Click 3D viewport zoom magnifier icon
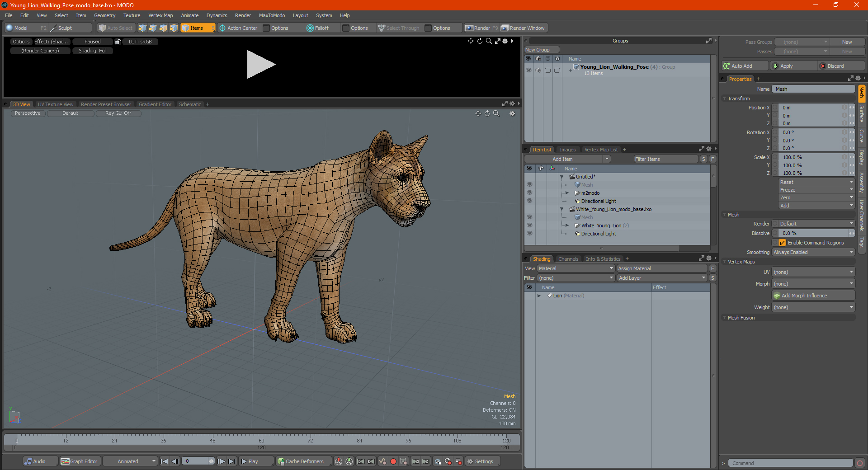The height and width of the screenshot is (470, 868). click(496, 113)
